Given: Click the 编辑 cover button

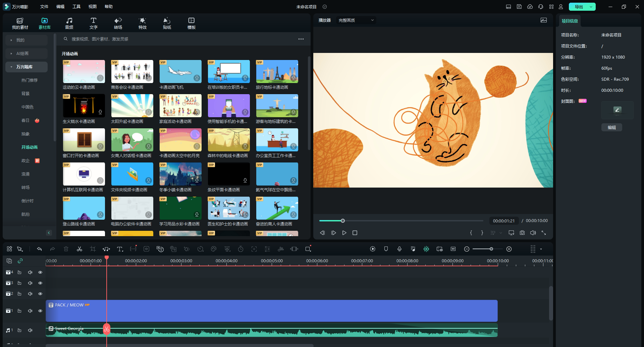Looking at the screenshot, I should point(611,128).
